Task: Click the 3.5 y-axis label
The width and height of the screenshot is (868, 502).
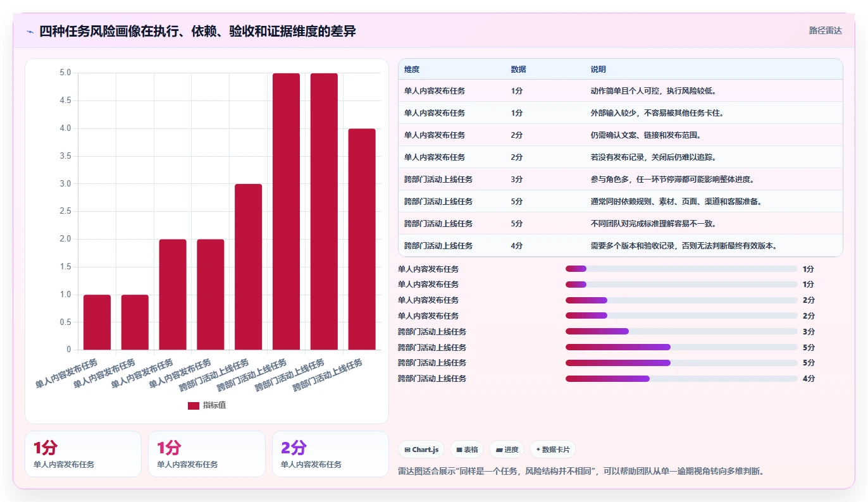Action: coord(65,156)
